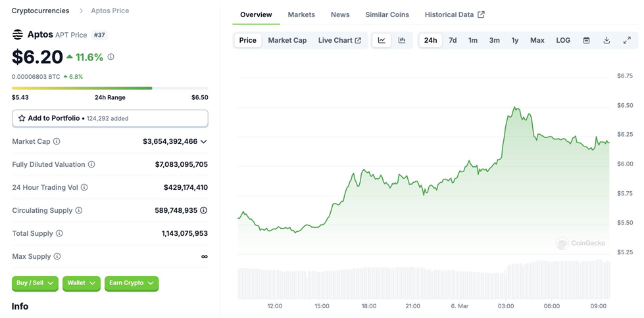Click the star icon in Add to Portfolio
Viewport: 644px width, 318px height.
coord(22,118)
